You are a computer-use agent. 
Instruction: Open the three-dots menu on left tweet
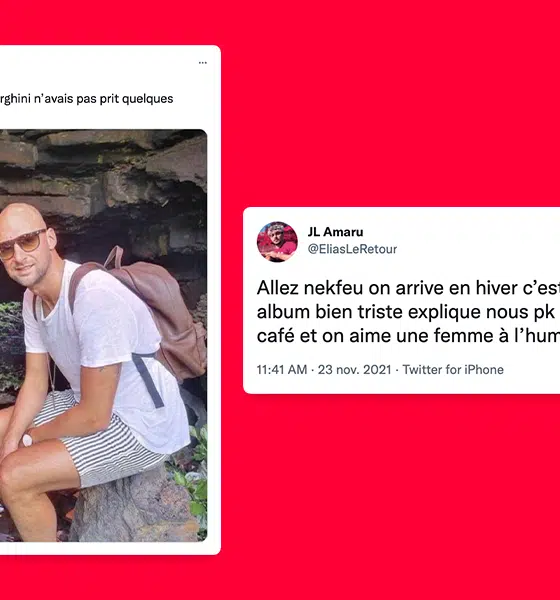point(202,62)
